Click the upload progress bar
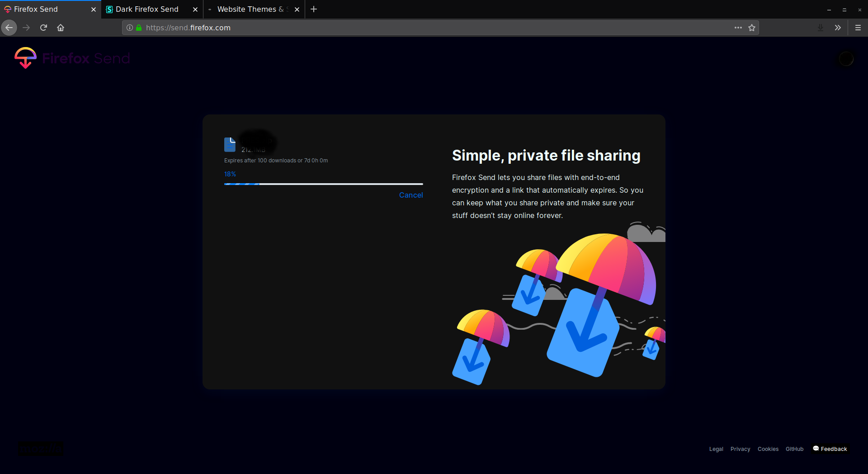 (x=323, y=184)
